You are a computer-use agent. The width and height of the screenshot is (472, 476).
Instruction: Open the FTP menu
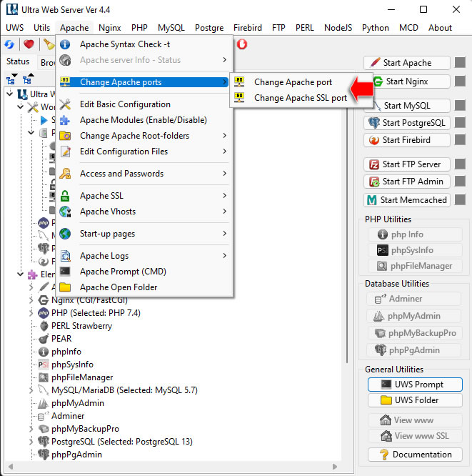[x=278, y=28]
